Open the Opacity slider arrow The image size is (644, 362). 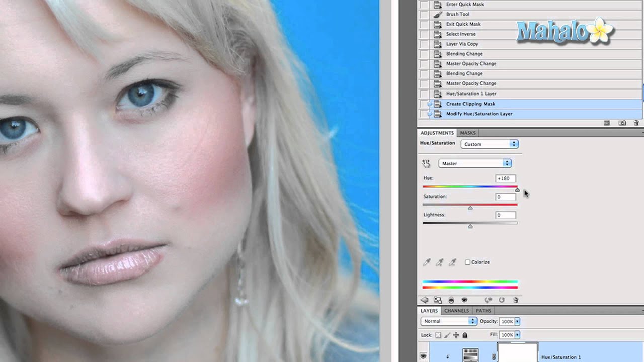coord(517,321)
